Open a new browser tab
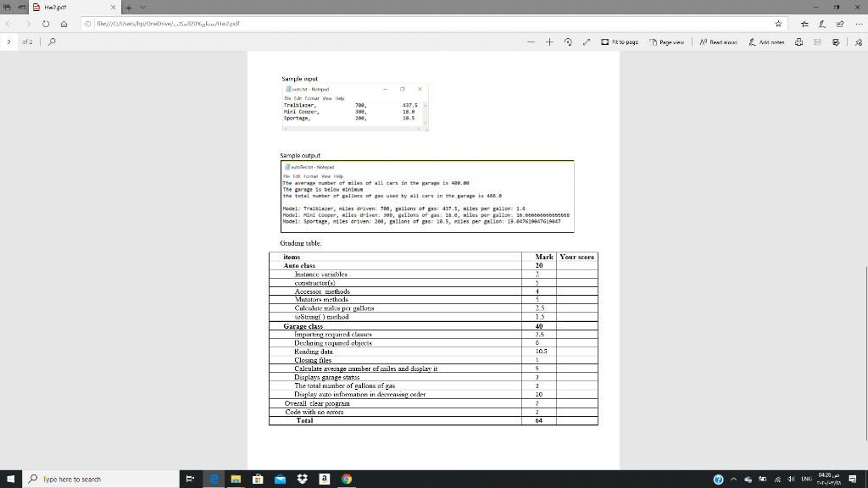The width and height of the screenshot is (868, 488). [x=129, y=7]
